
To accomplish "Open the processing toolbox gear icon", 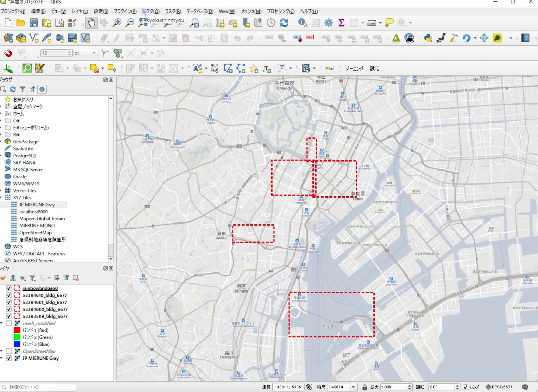I will click(x=328, y=22).
